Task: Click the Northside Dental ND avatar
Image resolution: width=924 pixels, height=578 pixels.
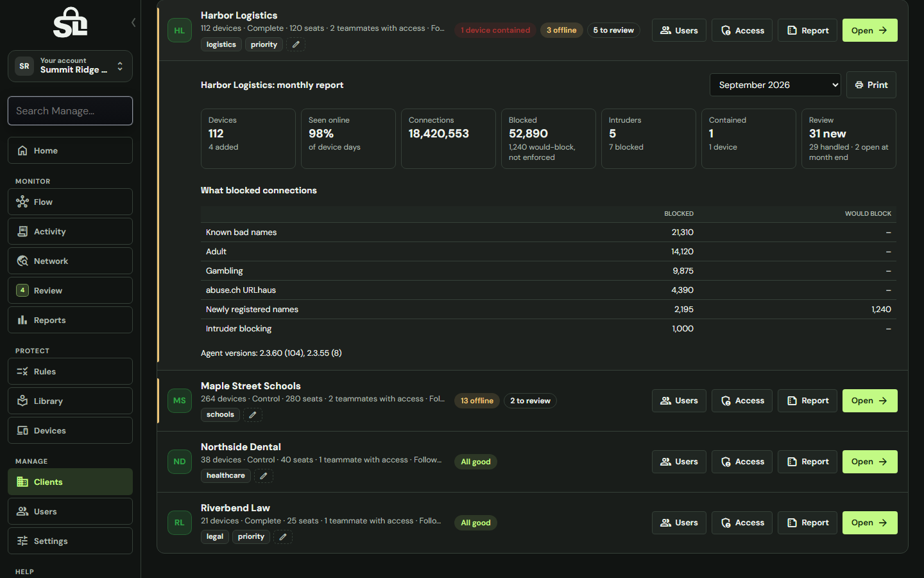Action: tap(180, 462)
